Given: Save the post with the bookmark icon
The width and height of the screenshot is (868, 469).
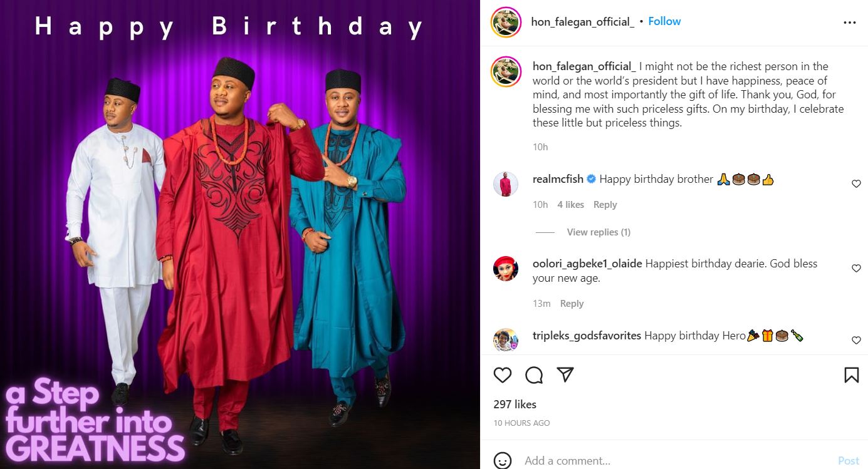Looking at the screenshot, I should click(x=851, y=374).
